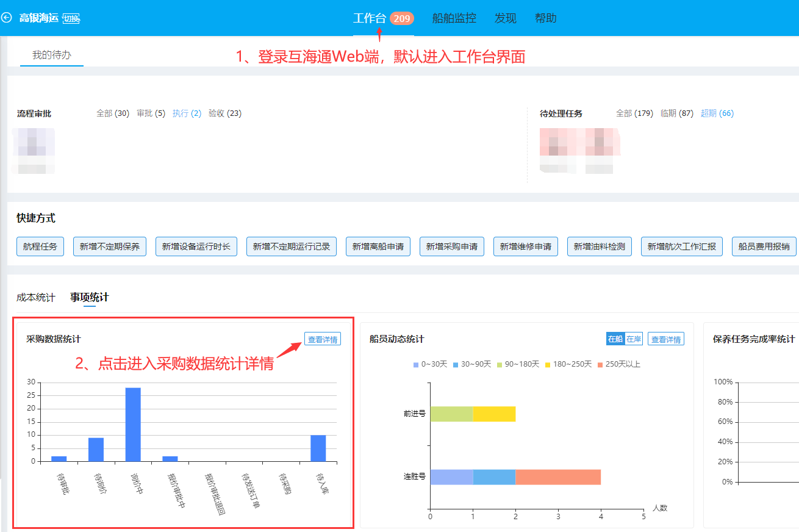Open 查看详情 for 船员动态统计

[x=666, y=339]
